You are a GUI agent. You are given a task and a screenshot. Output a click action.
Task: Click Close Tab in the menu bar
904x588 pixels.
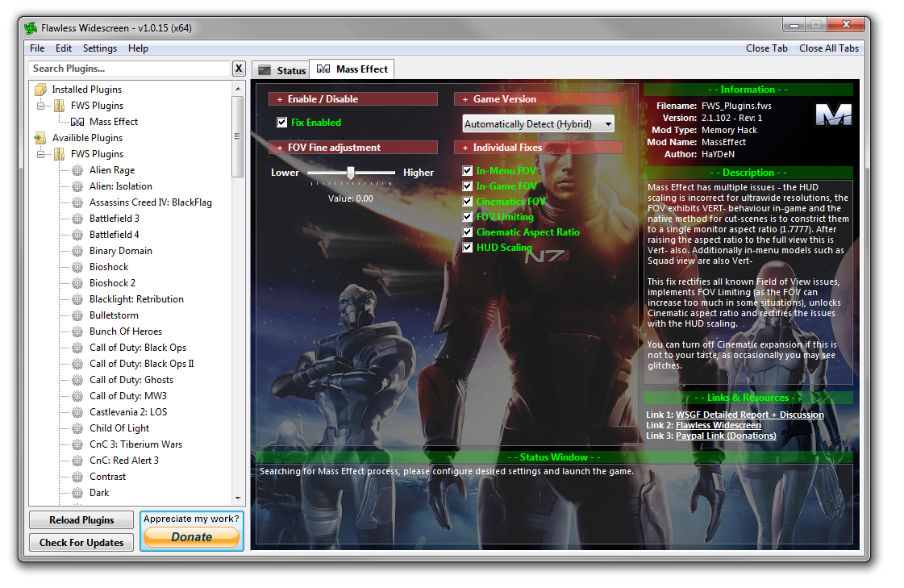pyautogui.click(x=766, y=48)
